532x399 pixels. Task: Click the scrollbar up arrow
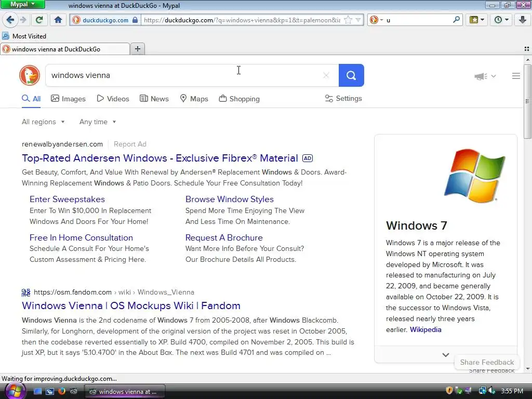click(x=527, y=60)
